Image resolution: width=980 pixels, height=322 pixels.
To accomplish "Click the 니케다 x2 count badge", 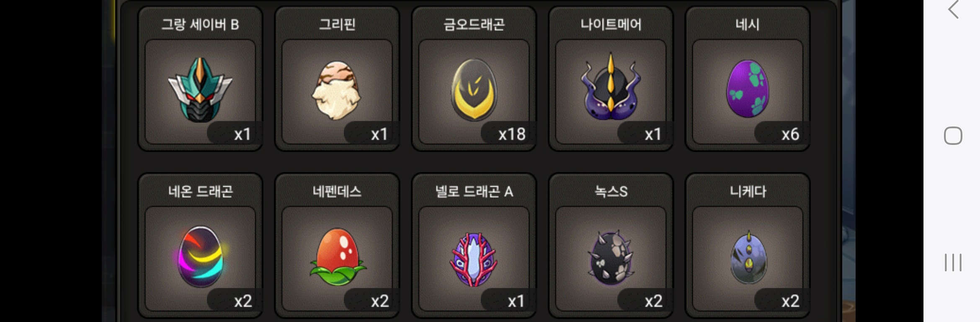I will (790, 301).
